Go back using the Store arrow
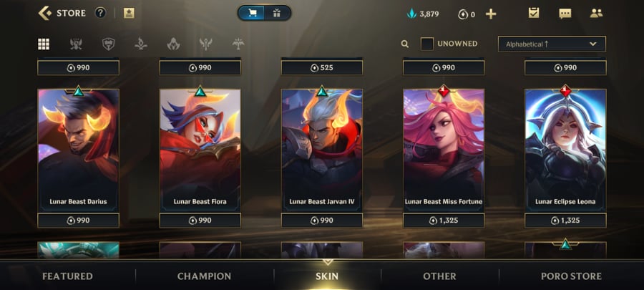This screenshot has height=290, width=644. [x=45, y=13]
